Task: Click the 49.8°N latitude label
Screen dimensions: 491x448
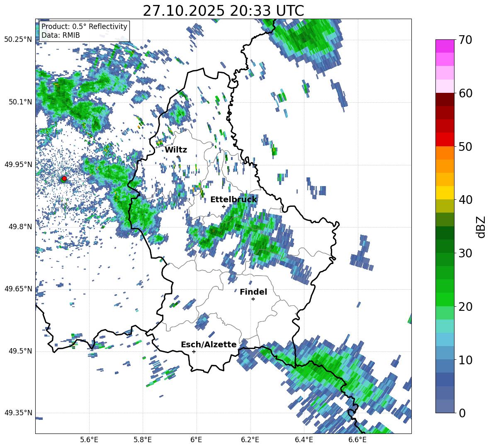Action: [19, 227]
